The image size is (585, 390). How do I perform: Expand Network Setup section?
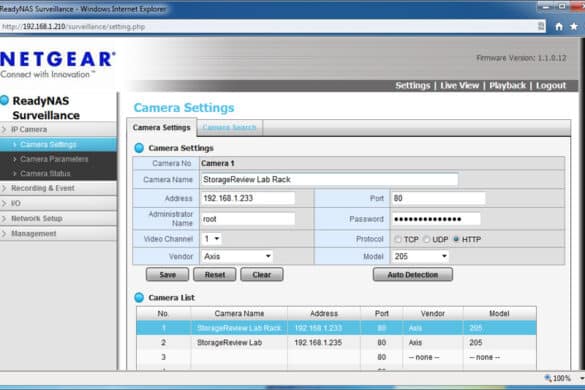point(59,218)
